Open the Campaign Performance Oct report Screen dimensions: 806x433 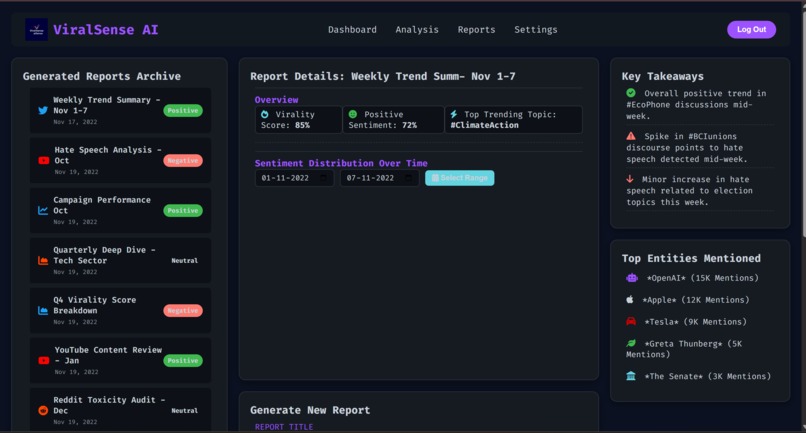point(120,210)
